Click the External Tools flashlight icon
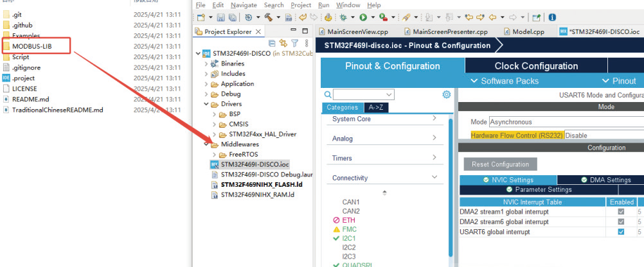Image resolution: width=644 pixels, height=267 pixels. click(406, 17)
